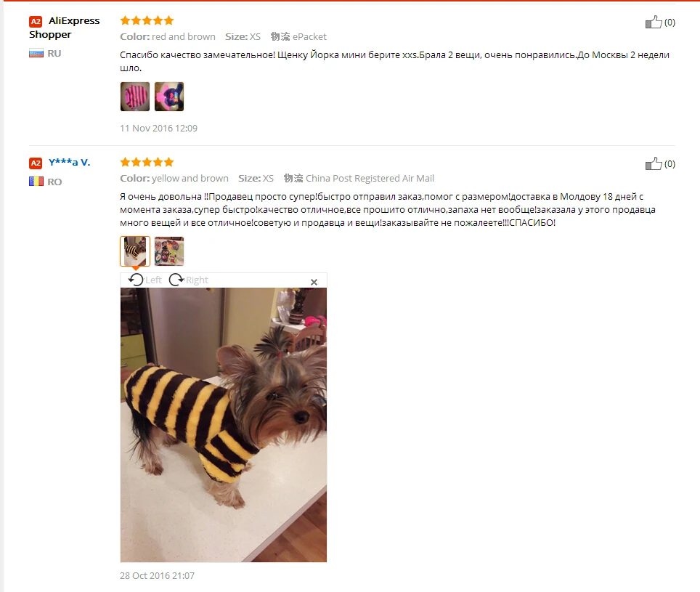This screenshot has width=700, height=592.
Task: Give thumbs-up to Y***a V.'s review
Action: click(x=653, y=163)
